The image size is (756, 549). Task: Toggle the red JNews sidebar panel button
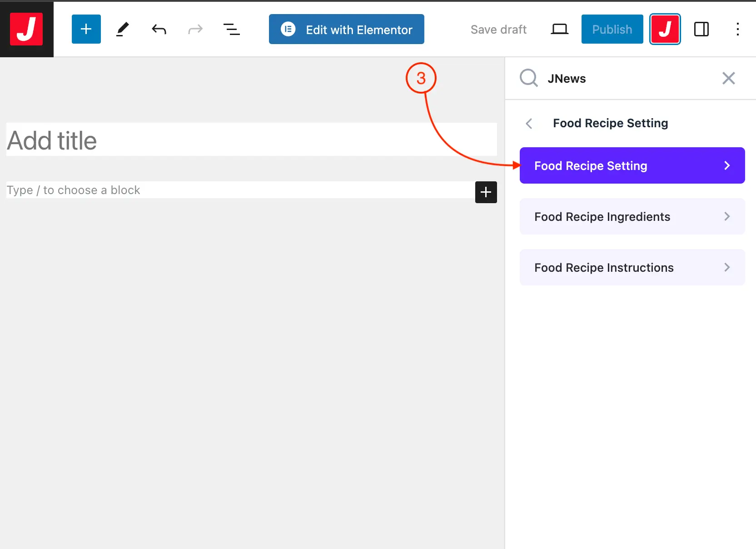tap(665, 29)
